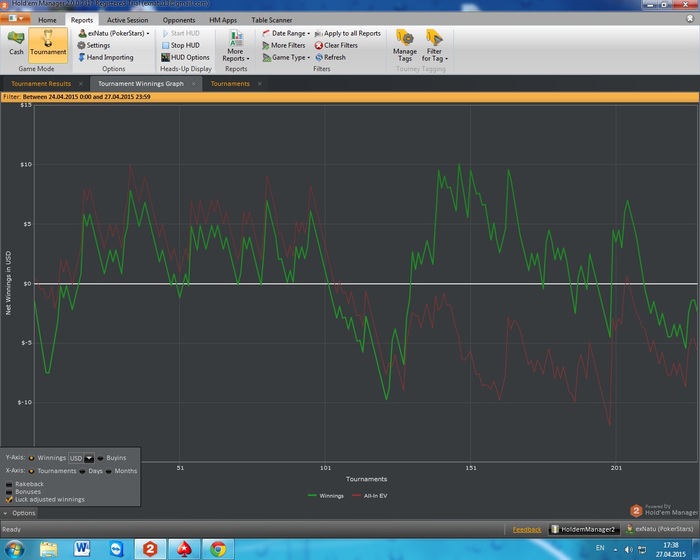Open HUD Options

click(x=185, y=57)
